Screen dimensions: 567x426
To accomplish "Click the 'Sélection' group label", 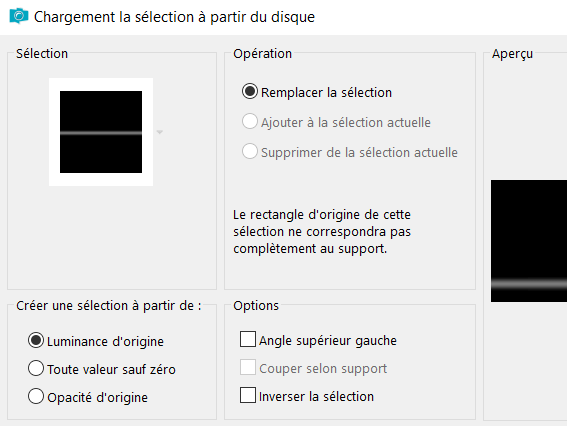I will click(x=42, y=54).
